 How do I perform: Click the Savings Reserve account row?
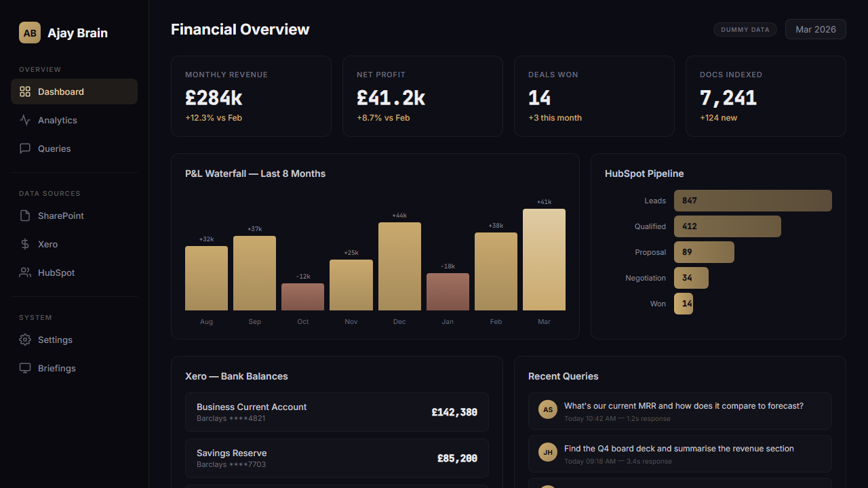click(337, 458)
